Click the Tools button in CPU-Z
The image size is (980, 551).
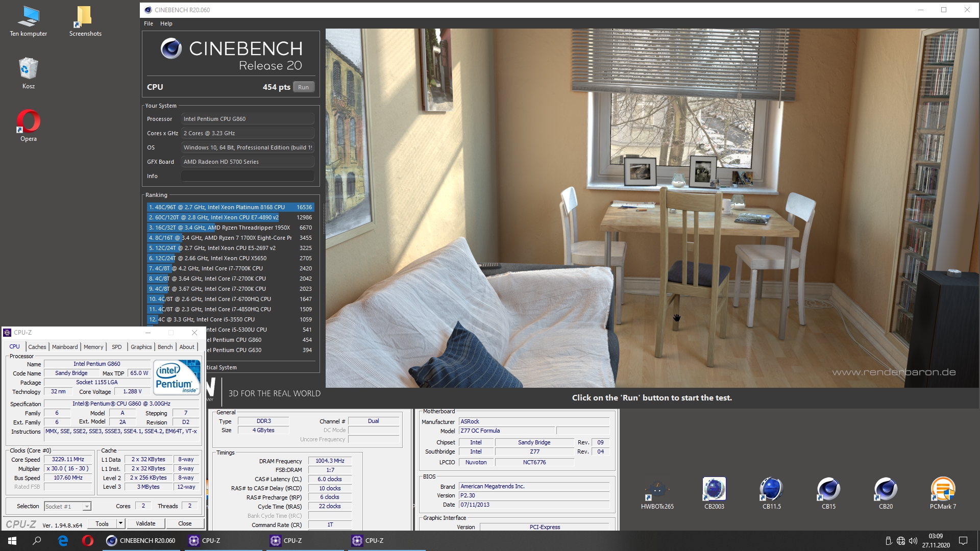[102, 523]
